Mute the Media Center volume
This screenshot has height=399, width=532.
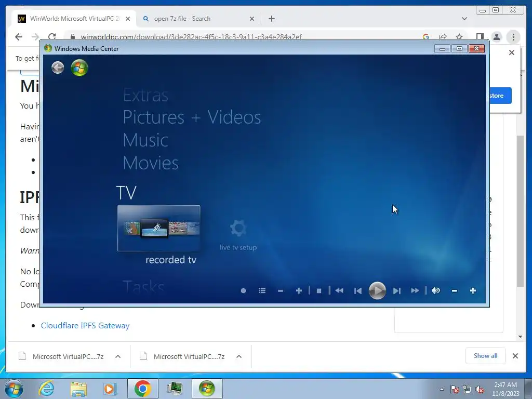point(436,291)
